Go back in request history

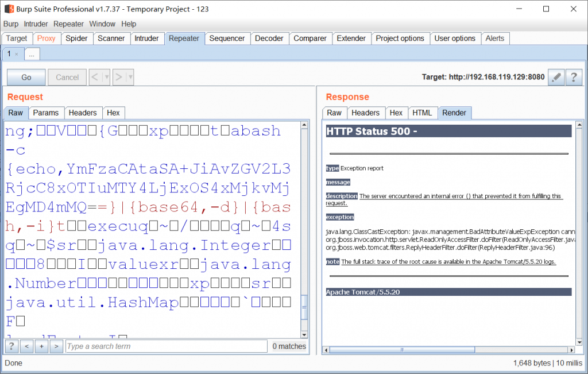pyautogui.click(x=95, y=78)
